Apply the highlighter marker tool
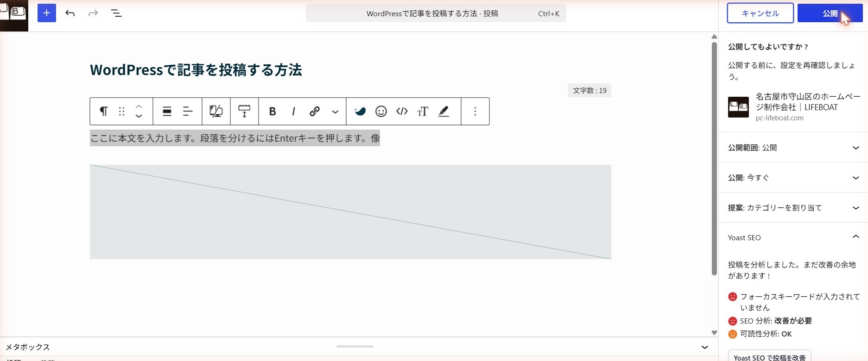This screenshot has height=361, width=868. click(x=444, y=111)
